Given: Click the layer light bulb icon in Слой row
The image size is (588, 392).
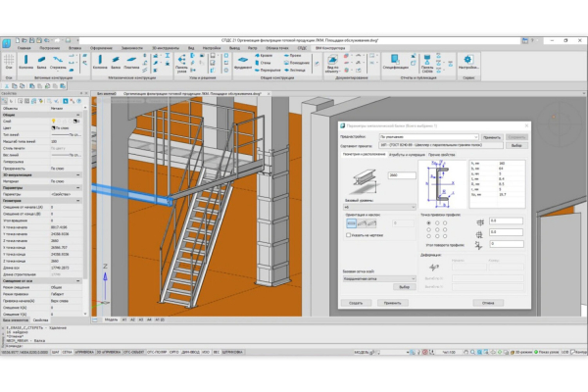Looking at the screenshot, I should click(x=53, y=122).
